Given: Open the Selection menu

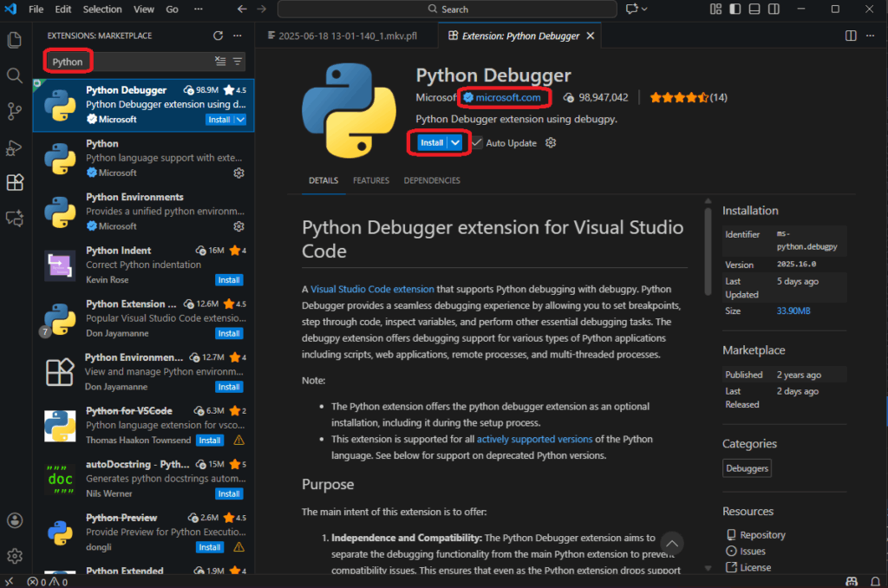Looking at the screenshot, I should pos(102,10).
